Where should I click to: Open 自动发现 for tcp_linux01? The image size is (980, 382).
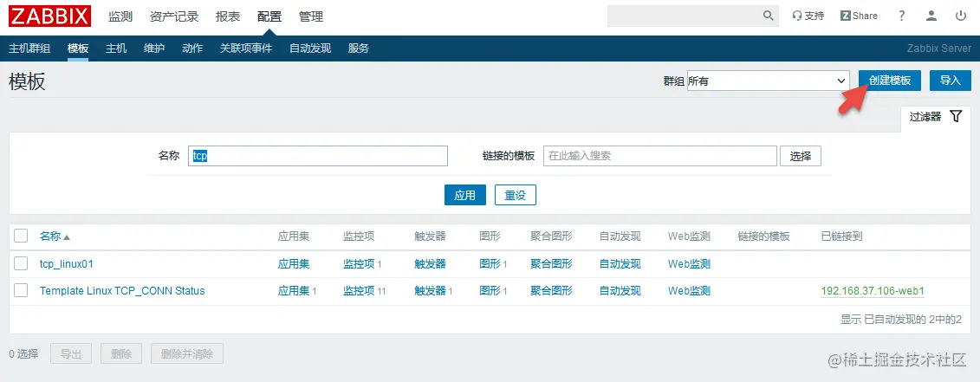(x=620, y=264)
